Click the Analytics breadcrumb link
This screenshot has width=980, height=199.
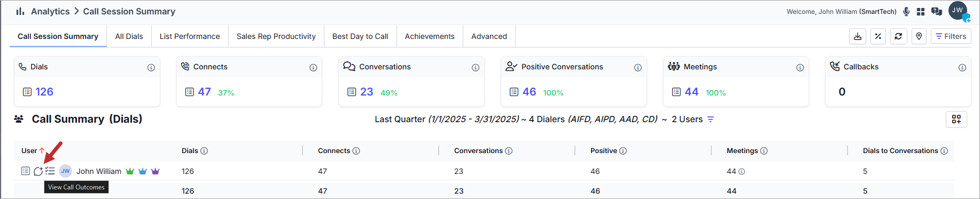(x=50, y=11)
